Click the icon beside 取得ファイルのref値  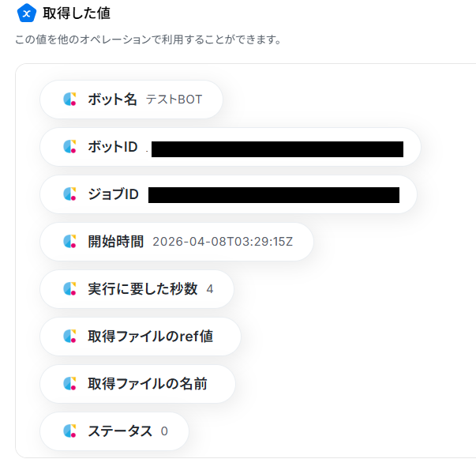tap(70, 337)
